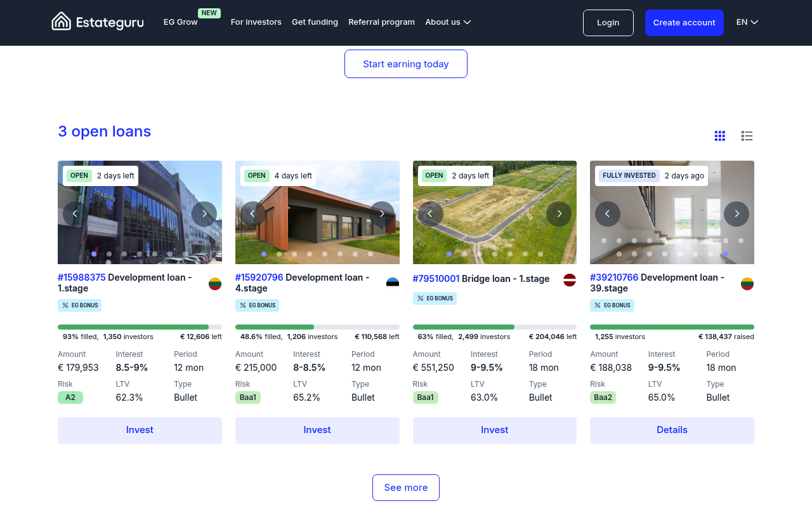Switch to list view layout
This screenshot has height=508, width=812.
point(747,136)
